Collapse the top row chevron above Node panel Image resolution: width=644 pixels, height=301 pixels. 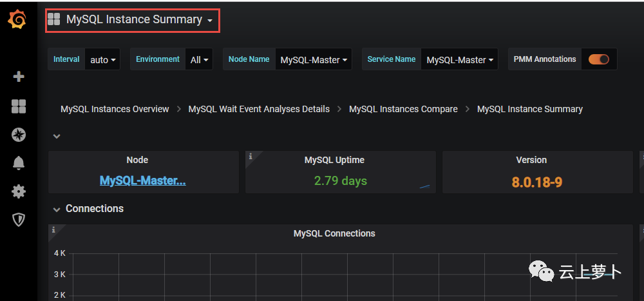point(57,136)
